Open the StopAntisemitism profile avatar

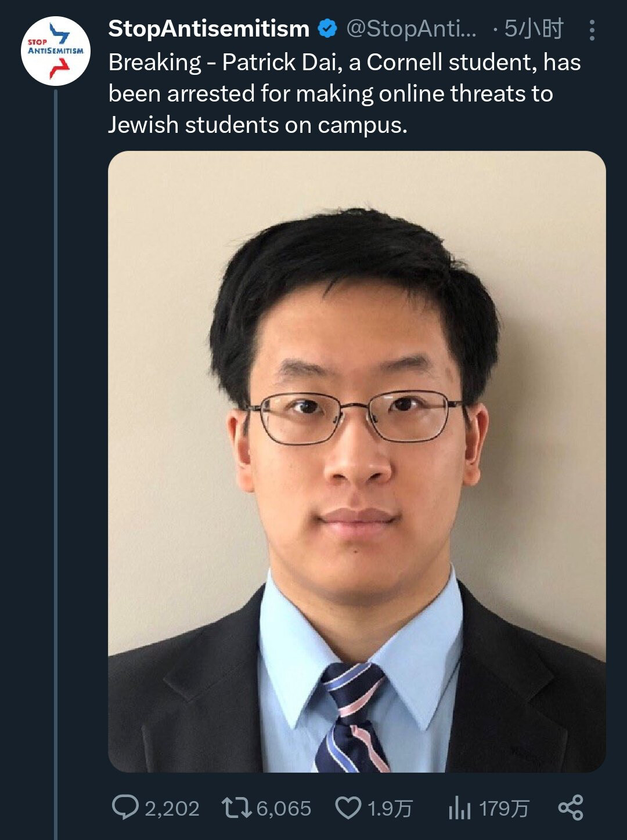56,51
